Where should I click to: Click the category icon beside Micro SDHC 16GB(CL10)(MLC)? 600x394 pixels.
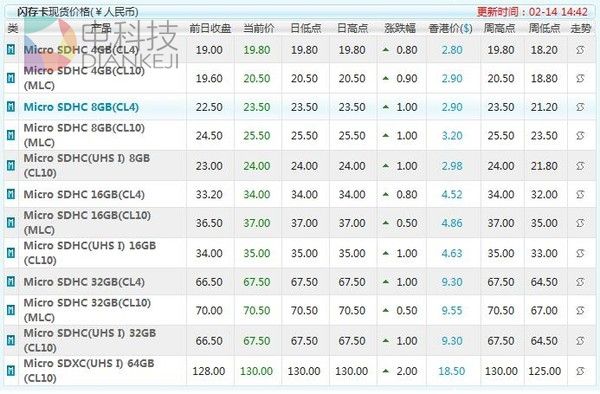[x=11, y=223]
